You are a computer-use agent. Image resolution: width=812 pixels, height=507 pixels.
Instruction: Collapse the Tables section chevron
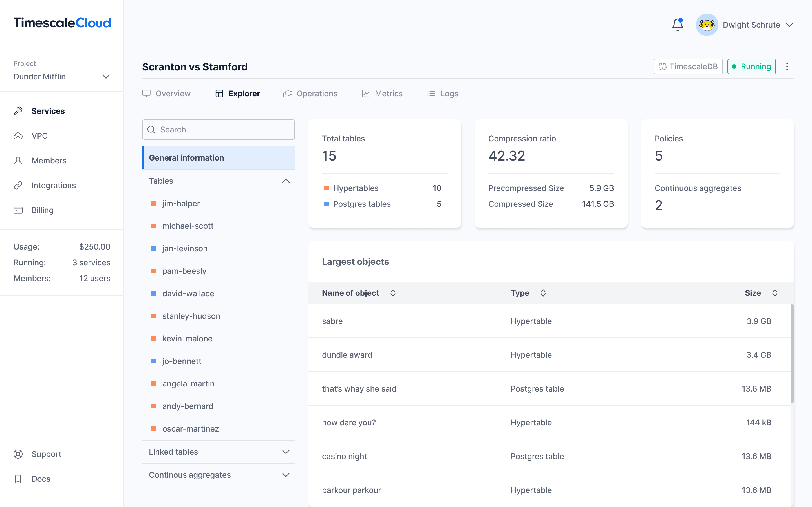[286, 181]
